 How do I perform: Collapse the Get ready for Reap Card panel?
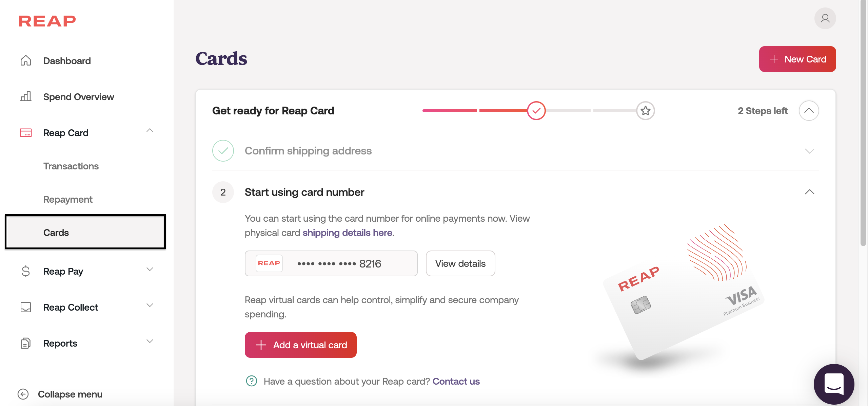pos(809,111)
